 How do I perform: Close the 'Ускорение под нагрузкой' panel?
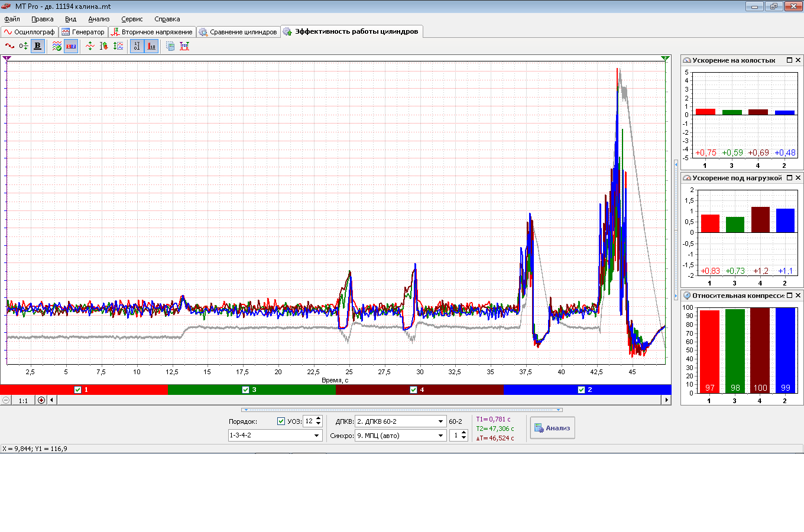tap(798, 178)
